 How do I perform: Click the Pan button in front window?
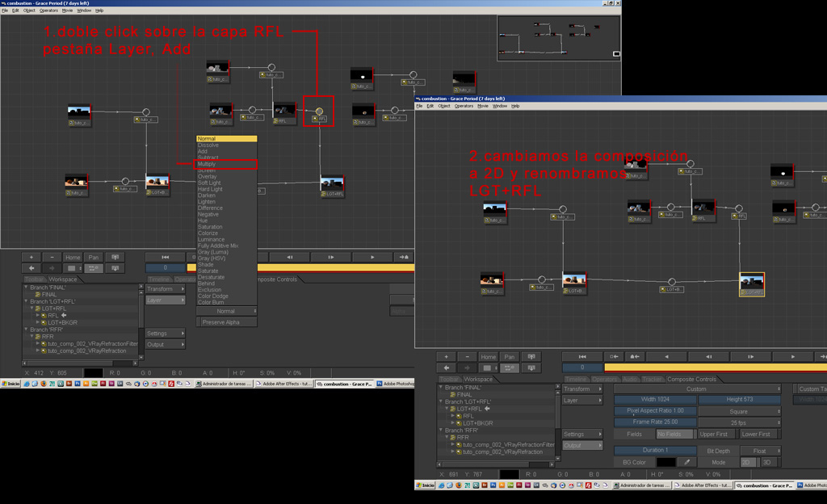510,357
